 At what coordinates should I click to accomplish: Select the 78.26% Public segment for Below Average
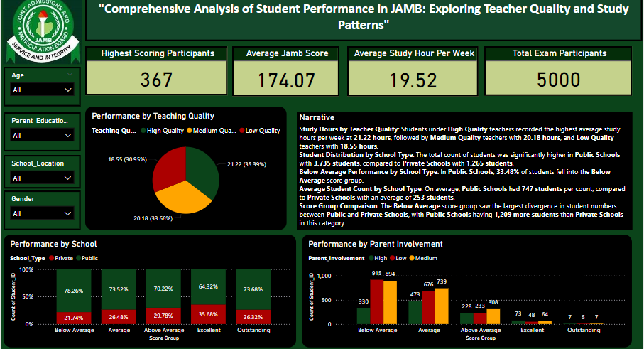[x=74, y=291]
